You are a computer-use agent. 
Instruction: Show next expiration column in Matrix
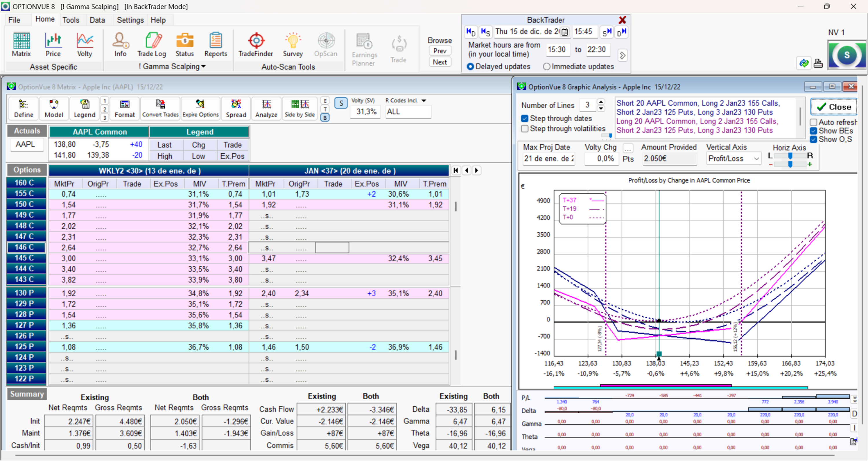pos(477,170)
